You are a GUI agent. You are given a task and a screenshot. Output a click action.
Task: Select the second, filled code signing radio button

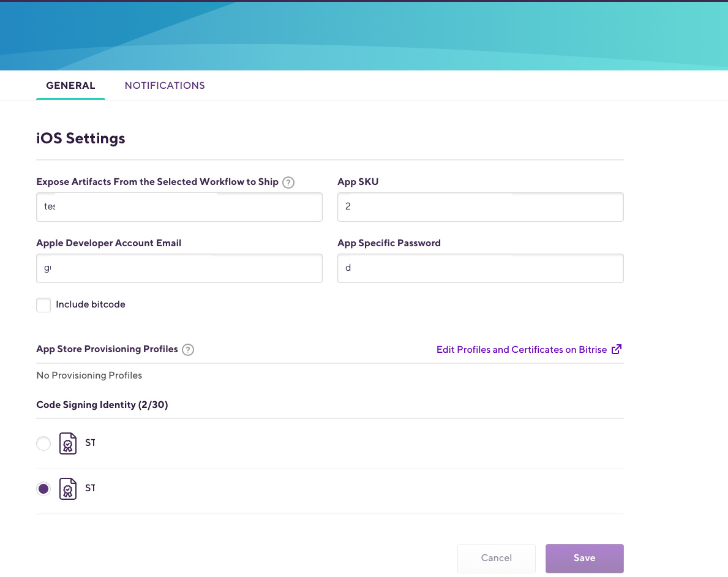43,489
